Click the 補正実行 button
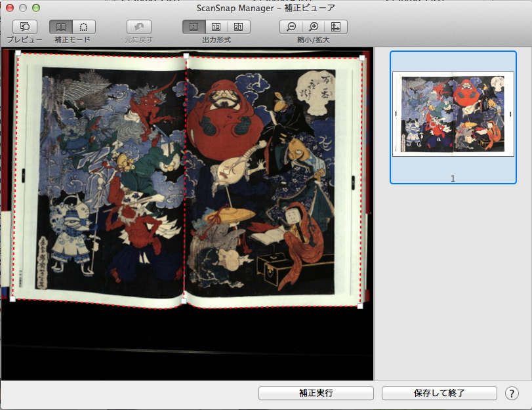 click(x=316, y=393)
